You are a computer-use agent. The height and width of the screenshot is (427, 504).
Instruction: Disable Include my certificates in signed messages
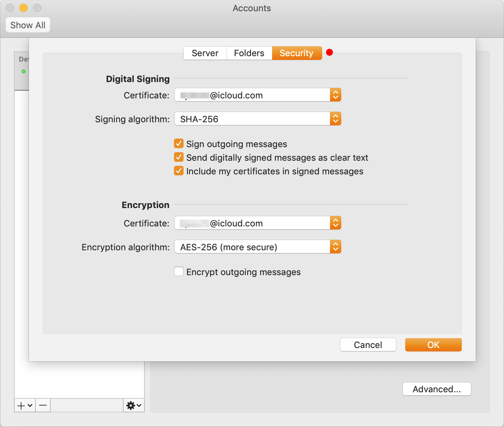point(179,171)
